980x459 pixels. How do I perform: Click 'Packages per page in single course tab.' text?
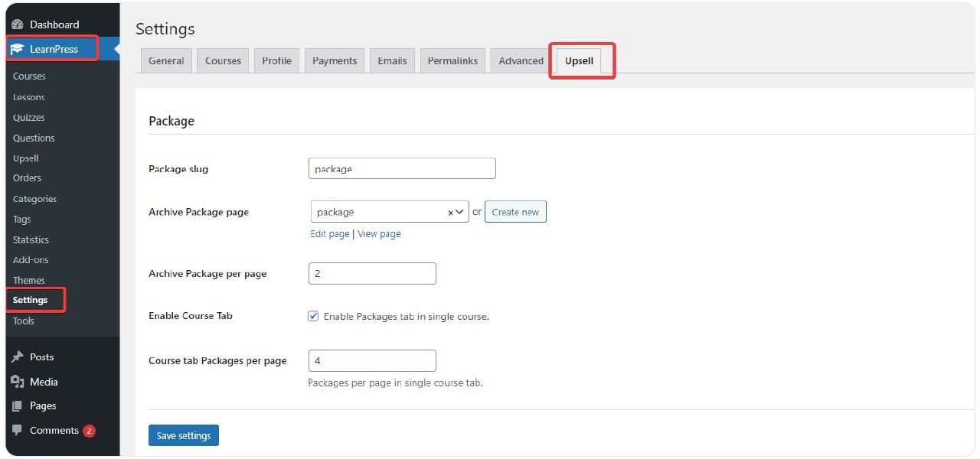(x=395, y=382)
